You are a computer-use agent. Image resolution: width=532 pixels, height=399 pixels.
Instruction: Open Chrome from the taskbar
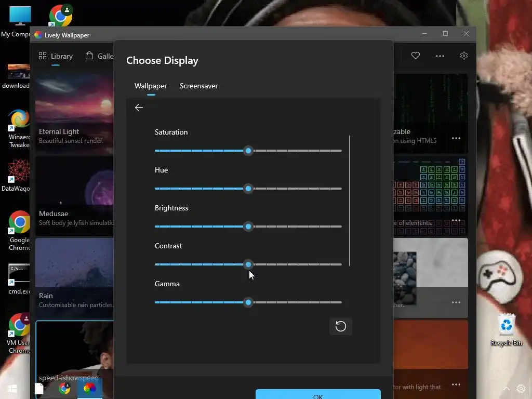[x=64, y=389]
